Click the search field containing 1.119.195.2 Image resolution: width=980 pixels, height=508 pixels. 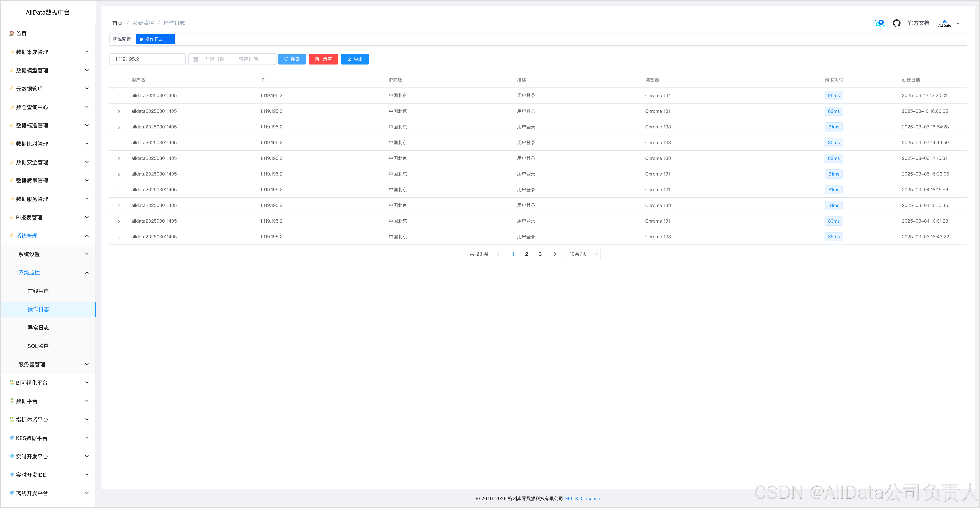point(147,59)
